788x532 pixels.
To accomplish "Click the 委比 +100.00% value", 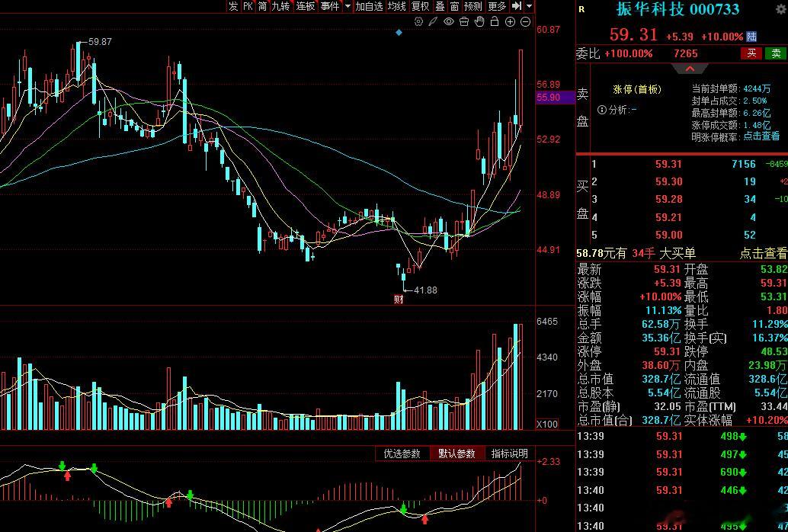I will pos(628,53).
